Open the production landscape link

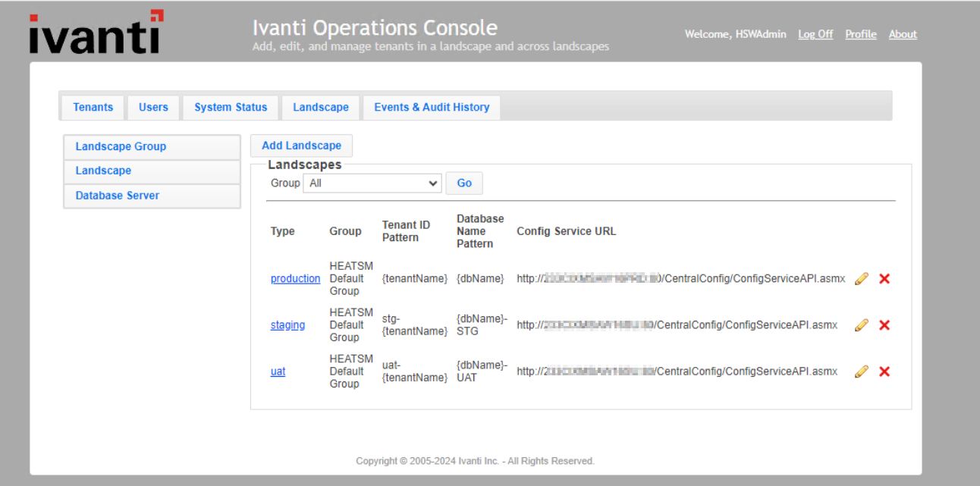[x=295, y=279]
